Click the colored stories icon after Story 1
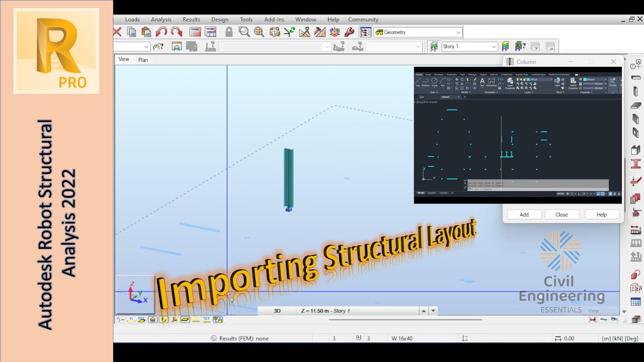644x362 pixels. pos(506,47)
